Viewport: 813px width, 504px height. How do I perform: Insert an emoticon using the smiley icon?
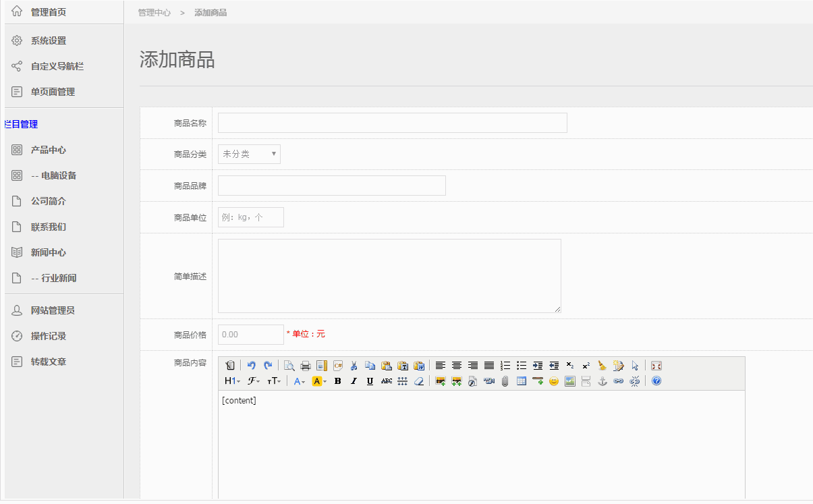coord(554,381)
